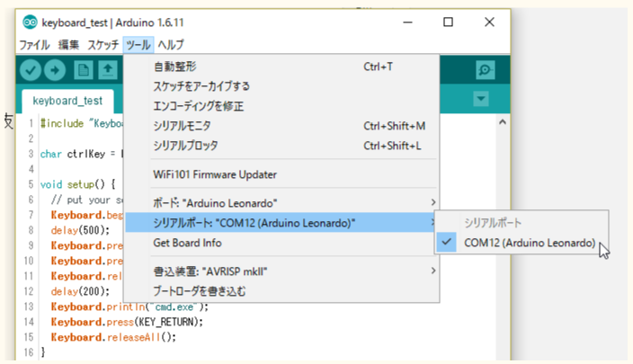Screen dimensions: 633x364
Task: Open シリアルモニタ from the menu
Action: click(x=281, y=126)
